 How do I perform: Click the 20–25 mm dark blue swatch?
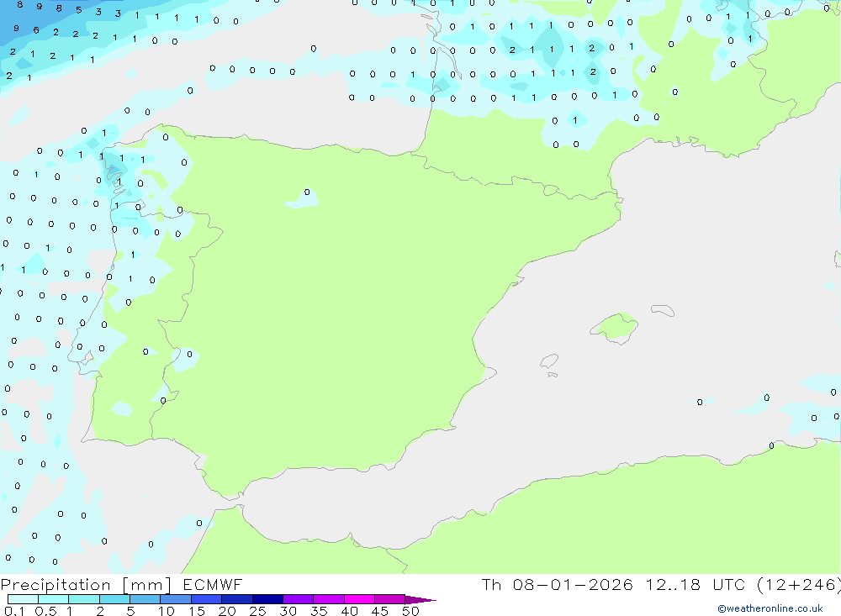tap(237, 599)
